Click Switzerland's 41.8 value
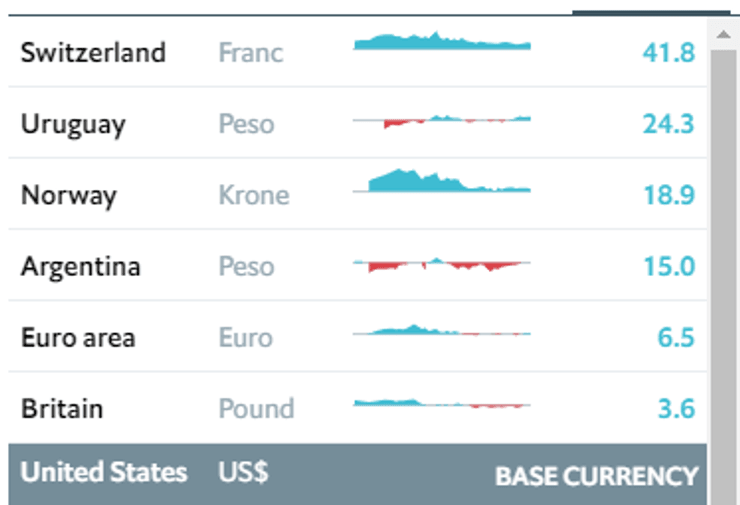 click(x=668, y=52)
